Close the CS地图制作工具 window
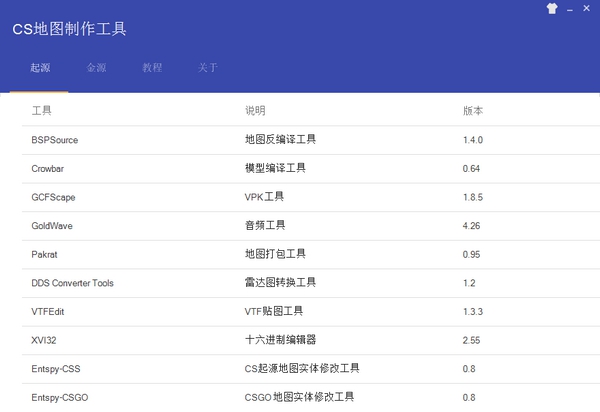The width and height of the screenshot is (600, 412). click(x=586, y=8)
